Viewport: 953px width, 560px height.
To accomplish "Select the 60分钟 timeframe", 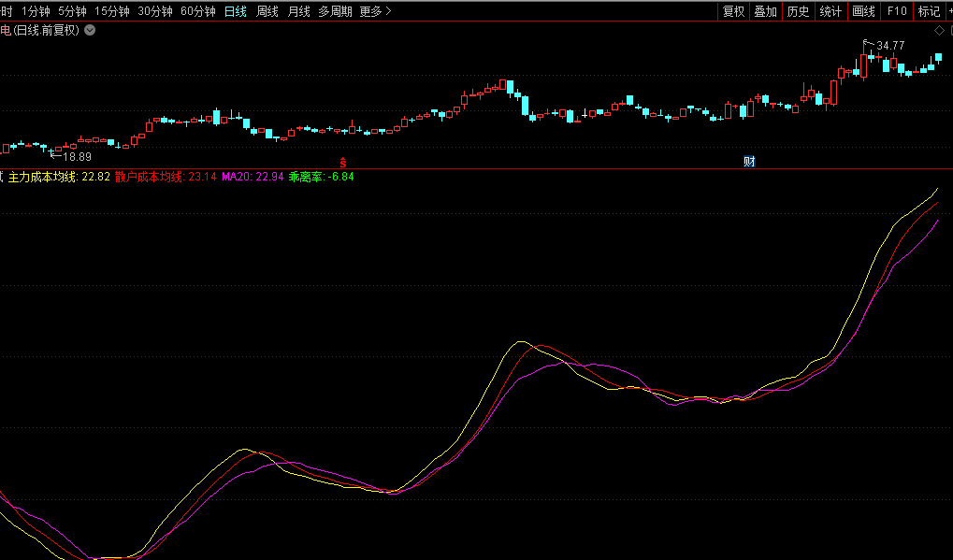I will (197, 11).
